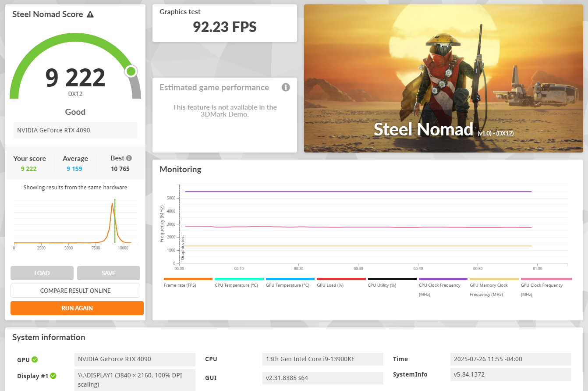Click the vertical Graphics test marker label

point(183,247)
